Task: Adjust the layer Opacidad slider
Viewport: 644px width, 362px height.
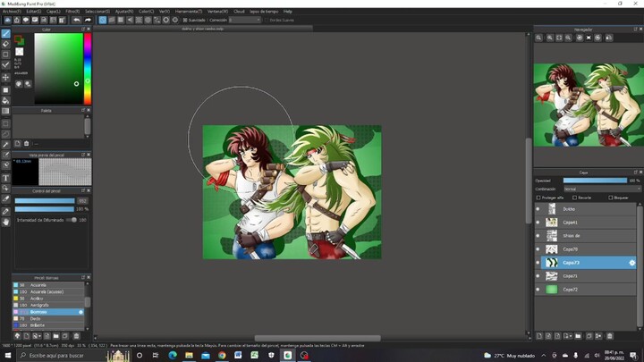Action: (595, 181)
